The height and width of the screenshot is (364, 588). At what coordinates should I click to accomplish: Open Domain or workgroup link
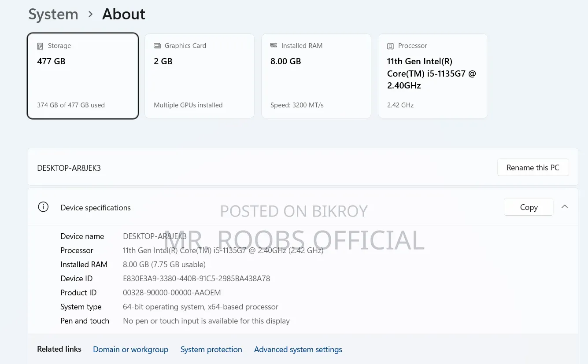point(130,349)
